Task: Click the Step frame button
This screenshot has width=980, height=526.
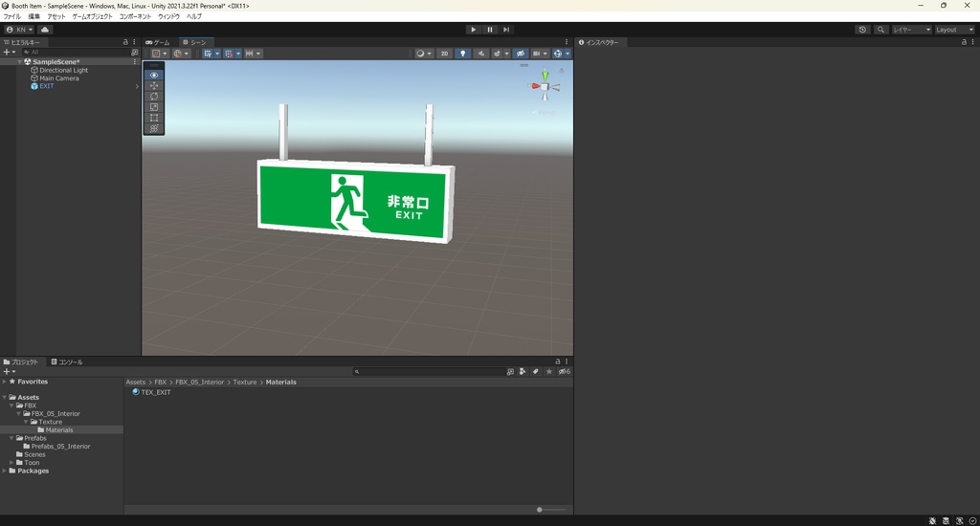Action: click(x=506, y=30)
